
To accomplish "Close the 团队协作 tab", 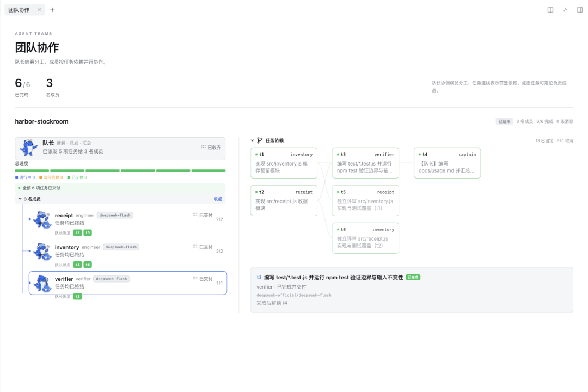I will pyautogui.click(x=39, y=10).
